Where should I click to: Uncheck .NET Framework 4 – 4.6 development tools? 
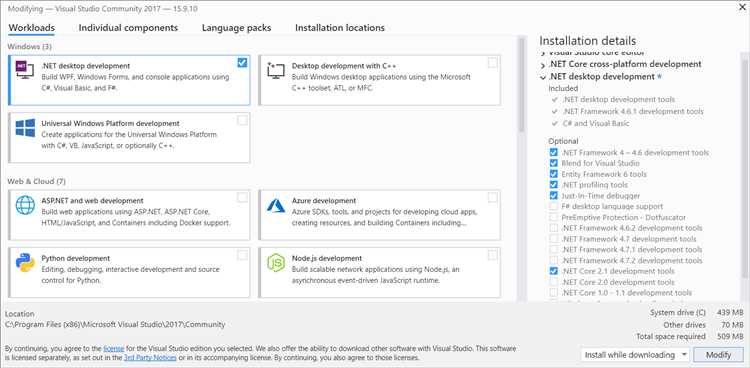pyautogui.click(x=553, y=153)
